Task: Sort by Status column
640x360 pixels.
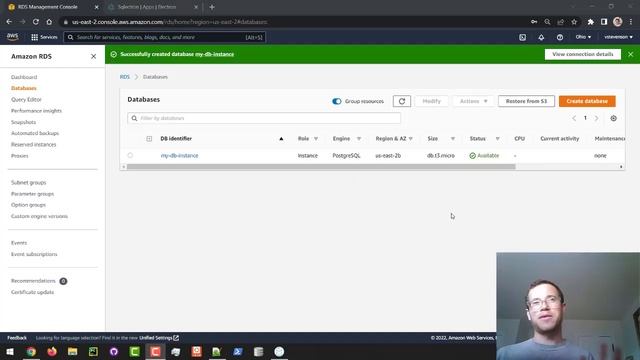Action: point(498,139)
